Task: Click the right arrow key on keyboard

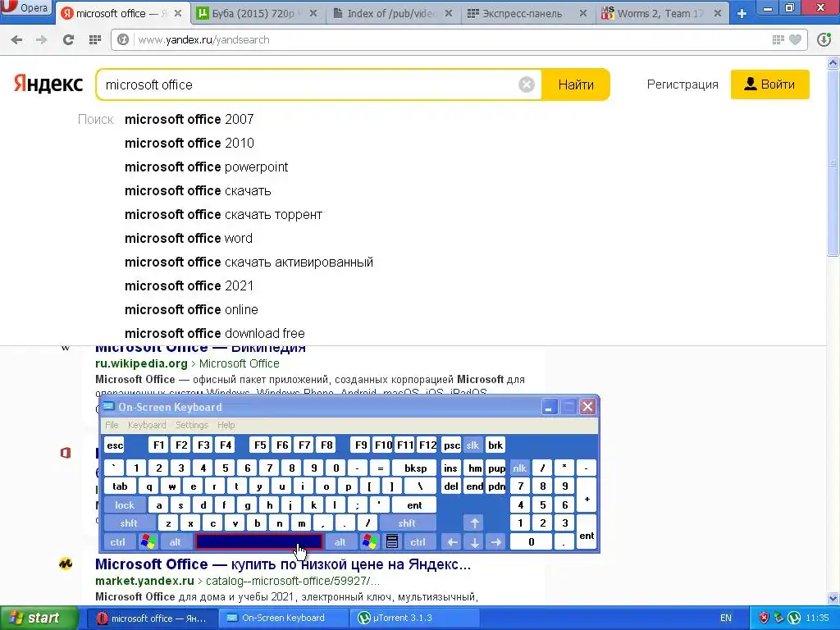Action: click(x=496, y=542)
